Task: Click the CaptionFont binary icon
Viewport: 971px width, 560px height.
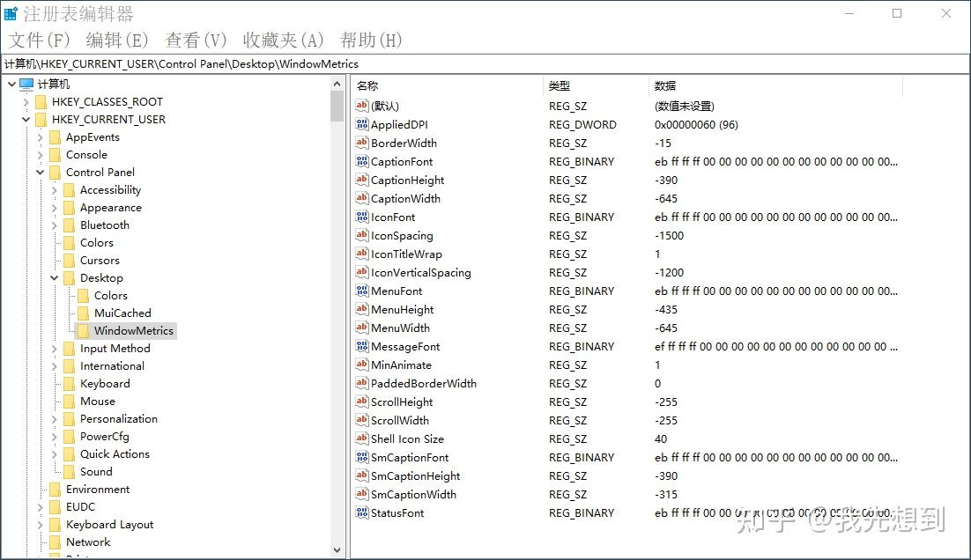Action: 361,161
